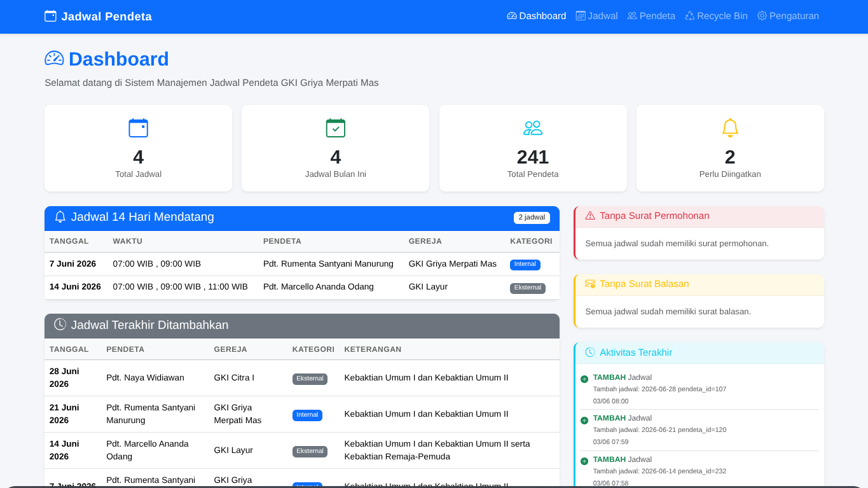Click first TAMBAH Jadwal activity entry
Screen dimensions: 868x488
pyautogui.click(x=699, y=389)
